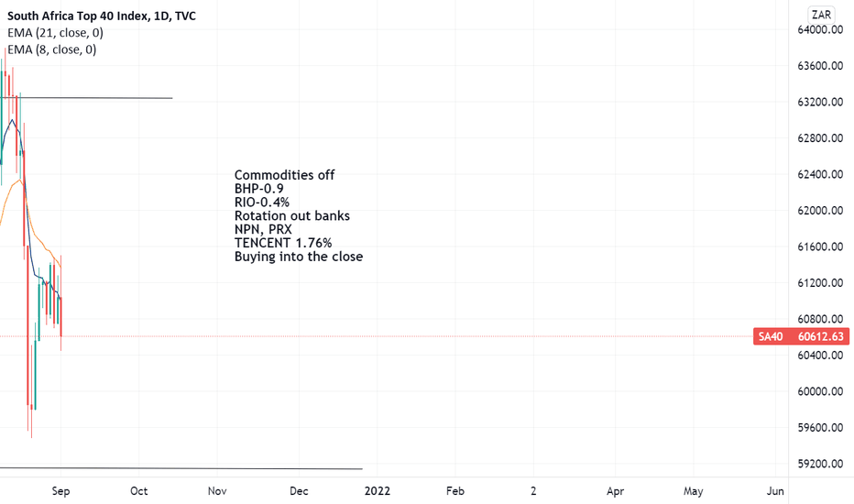Click the 63200.00 price axis label
This screenshot has height=504, width=854.
coord(820,102)
